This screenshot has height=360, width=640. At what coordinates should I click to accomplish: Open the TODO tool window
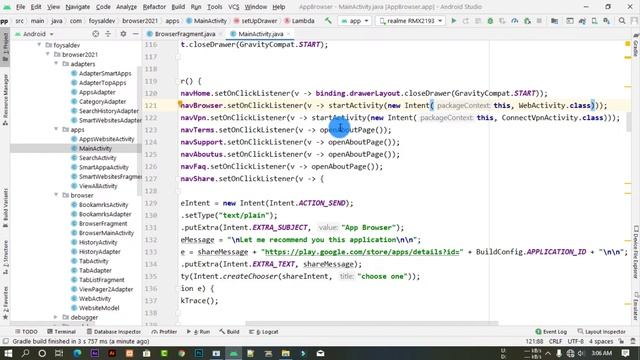26,332
